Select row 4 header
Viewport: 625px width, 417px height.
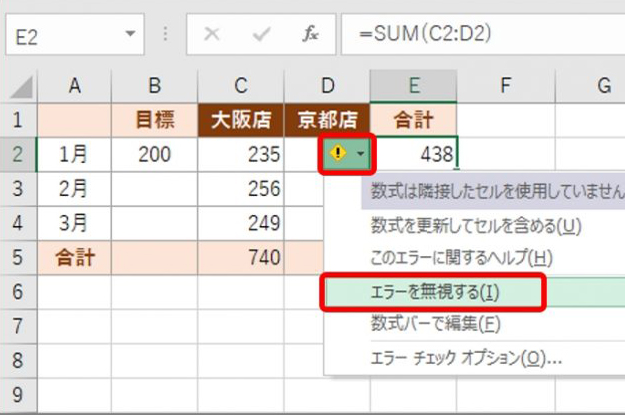18,223
